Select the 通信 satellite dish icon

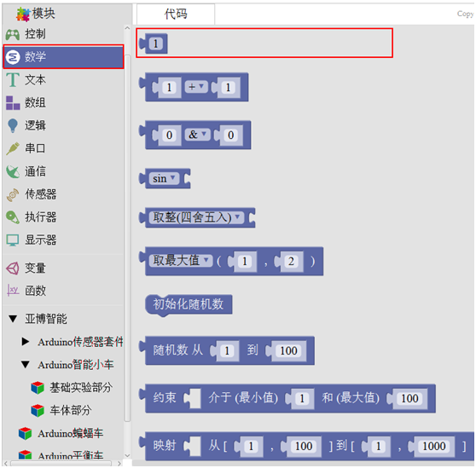13,171
